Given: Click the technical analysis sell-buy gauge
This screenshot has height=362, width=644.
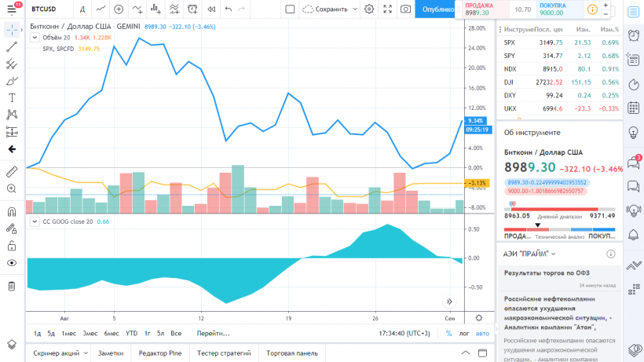Looking at the screenshot, I should pyautogui.click(x=558, y=236).
